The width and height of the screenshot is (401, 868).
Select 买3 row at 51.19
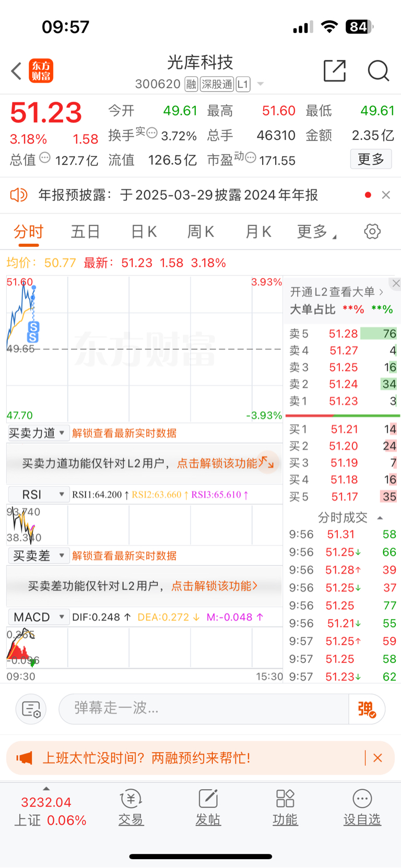point(343,462)
